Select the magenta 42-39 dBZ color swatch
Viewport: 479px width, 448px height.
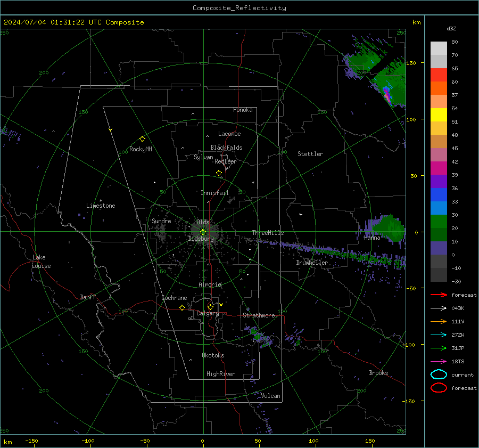tap(439, 168)
